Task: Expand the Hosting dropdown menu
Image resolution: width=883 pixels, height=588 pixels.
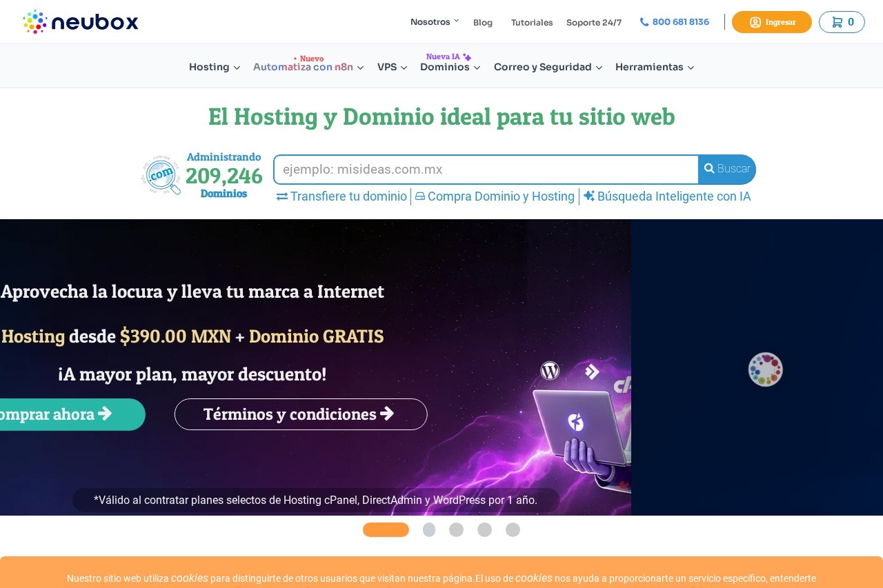Action: [215, 67]
